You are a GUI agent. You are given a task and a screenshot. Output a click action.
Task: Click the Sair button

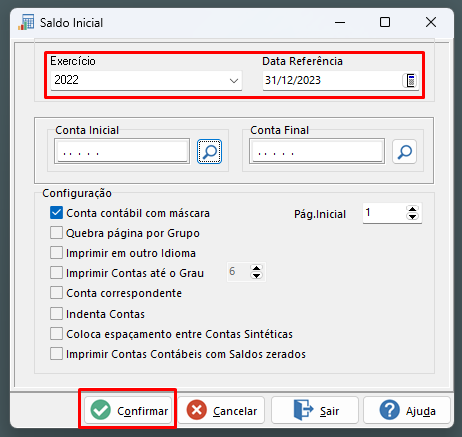(315, 410)
